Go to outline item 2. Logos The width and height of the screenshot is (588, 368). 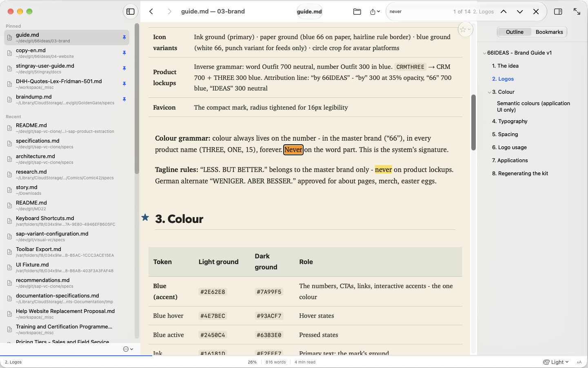(x=503, y=79)
